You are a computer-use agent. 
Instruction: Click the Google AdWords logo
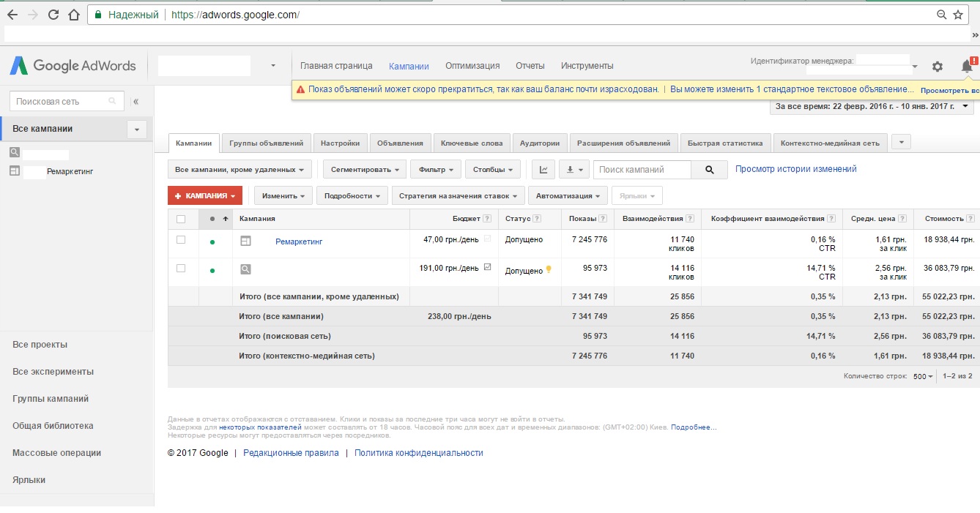click(x=73, y=66)
